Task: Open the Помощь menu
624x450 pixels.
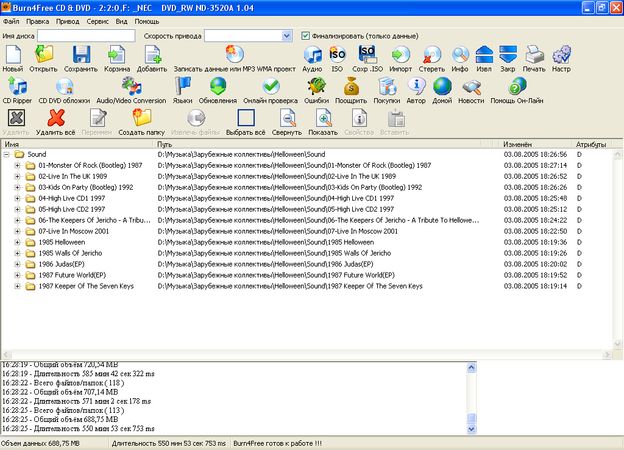Action: 146,21
